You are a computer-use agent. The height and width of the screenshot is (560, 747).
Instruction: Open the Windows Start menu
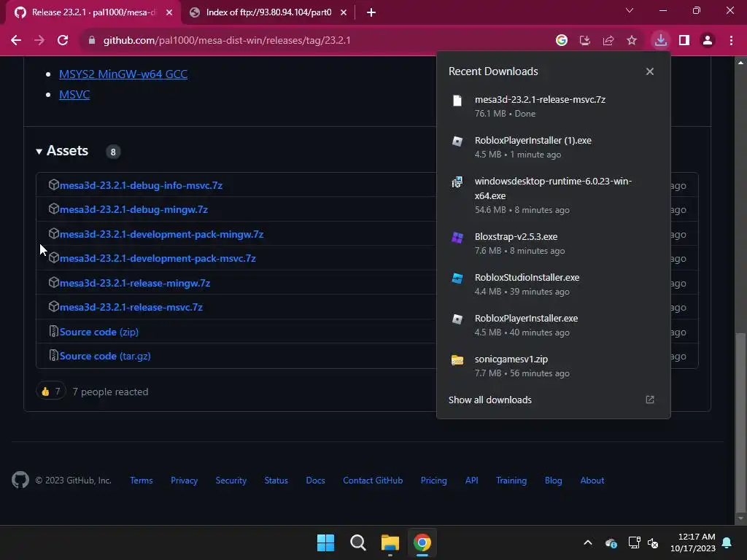(326, 542)
